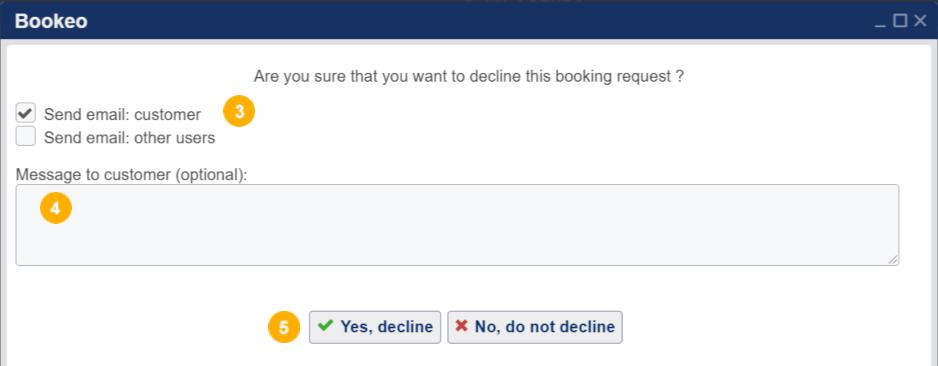Click the green checkmark icon on Yes, decline
Viewport: 938px width, 366px height.
(x=325, y=326)
